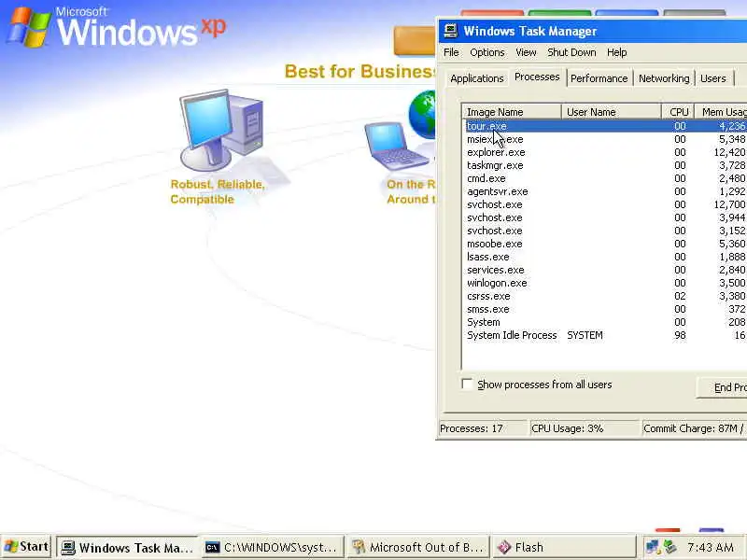Select the cmd.exe process
Screen dimensions: 747x560
point(606,178)
